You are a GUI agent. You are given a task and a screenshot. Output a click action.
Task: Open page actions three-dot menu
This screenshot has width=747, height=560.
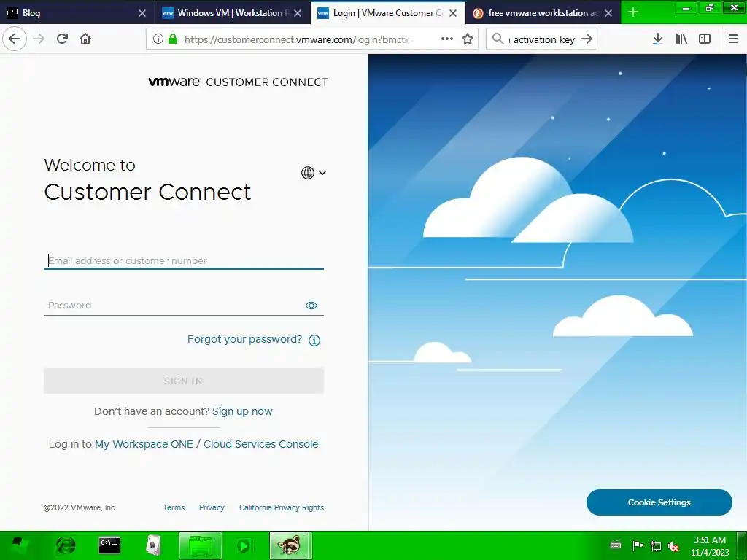point(447,39)
